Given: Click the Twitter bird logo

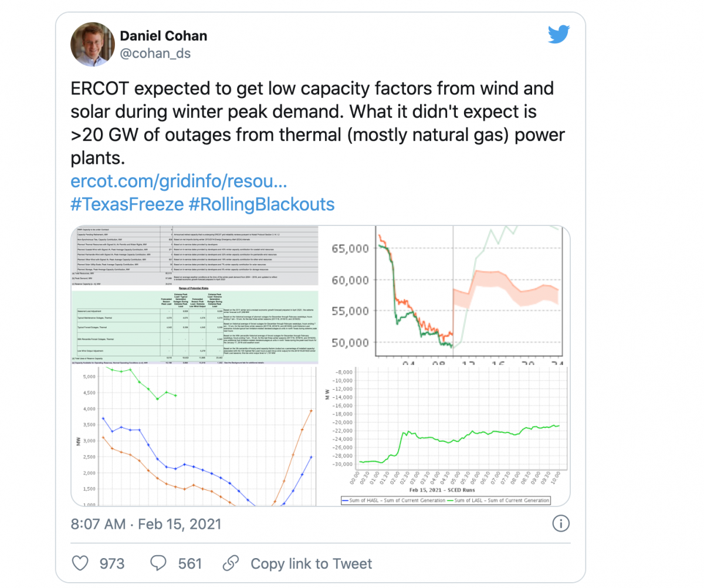Looking at the screenshot, I should pyautogui.click(x=559, y=35).
